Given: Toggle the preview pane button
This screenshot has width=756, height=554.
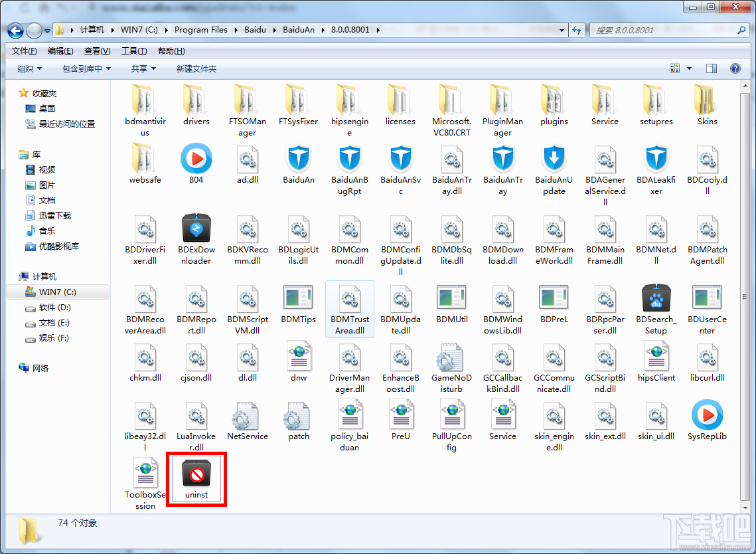Looking at the screenshot, I should (711, 68).
